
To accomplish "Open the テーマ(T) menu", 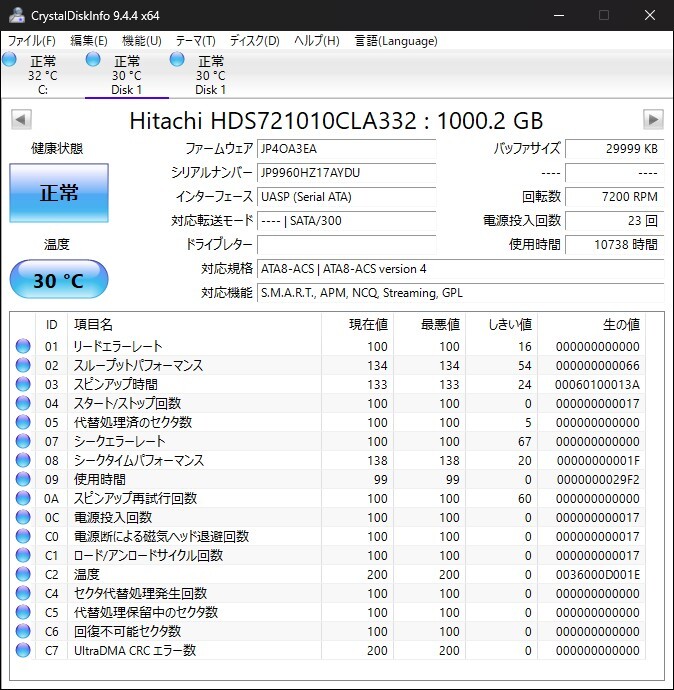I will [x=195, y=41].
